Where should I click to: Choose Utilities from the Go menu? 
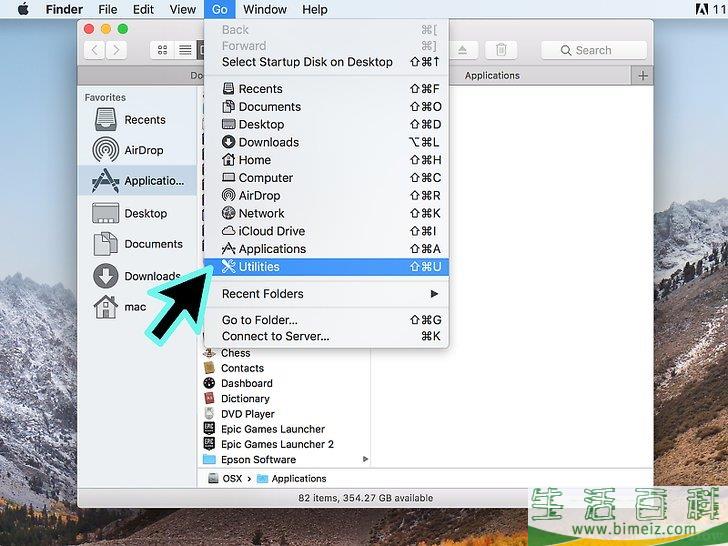point(326,266)
